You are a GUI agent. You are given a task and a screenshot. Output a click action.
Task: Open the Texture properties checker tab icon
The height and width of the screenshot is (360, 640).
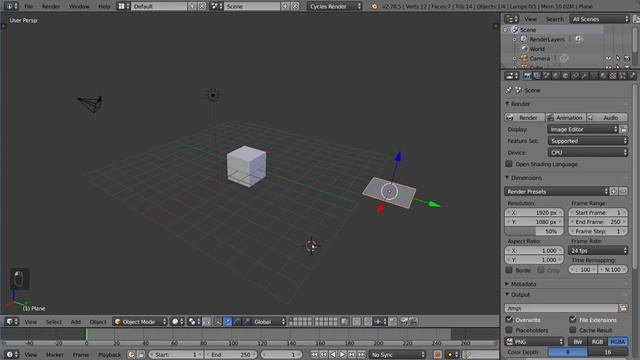[613, 76]
